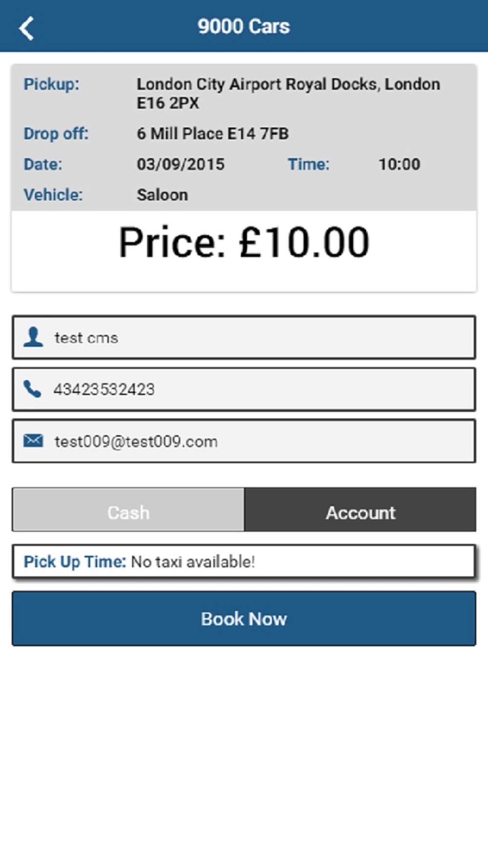Edit the name field 'test cms'
Screen dimensions: 488x868
click(244, 337)
